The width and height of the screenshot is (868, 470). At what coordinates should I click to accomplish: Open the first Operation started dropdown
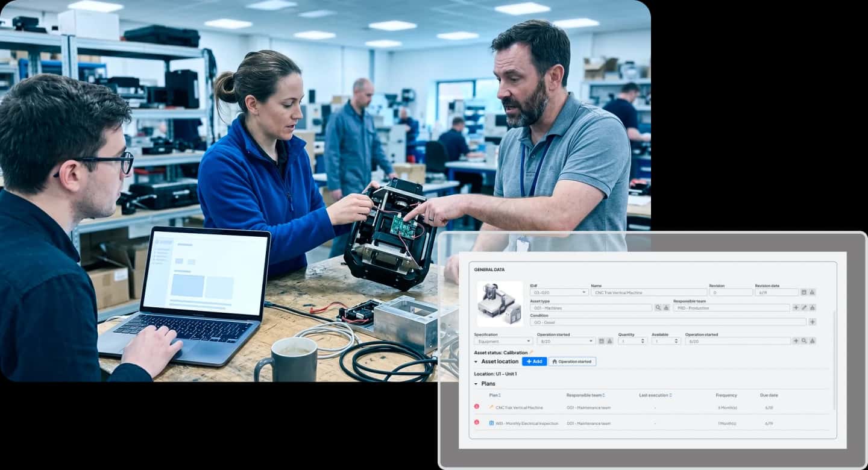(x=566, y=341)
